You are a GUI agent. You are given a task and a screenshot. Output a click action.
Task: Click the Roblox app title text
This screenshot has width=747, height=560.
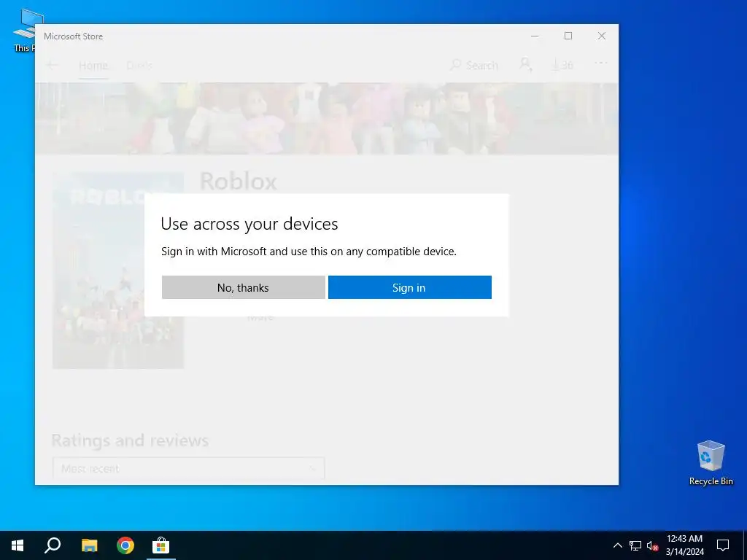239,182
